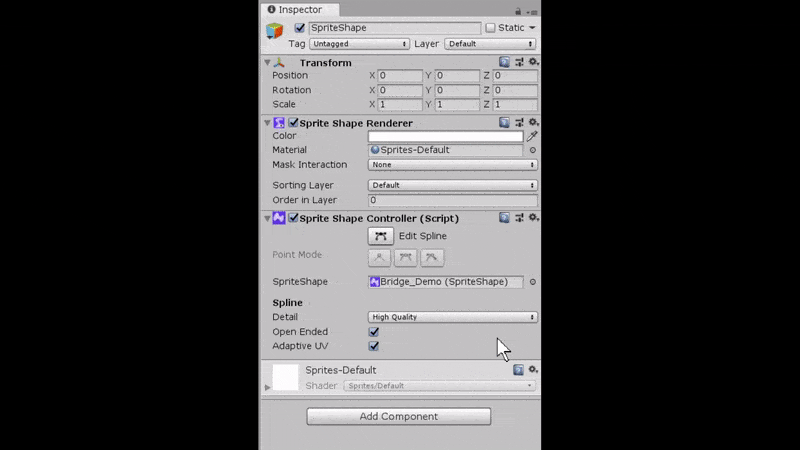This screenshot has height=450, width=800.
Task: Open Sprite Shape Controller preset icon
Action: click(x=519, y=218)
